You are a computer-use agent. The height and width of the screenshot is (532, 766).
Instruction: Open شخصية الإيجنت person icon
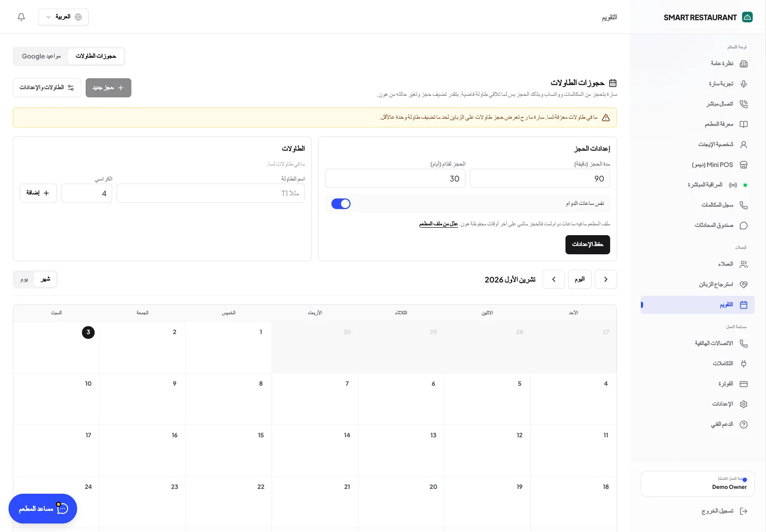[x=744, y=145]
